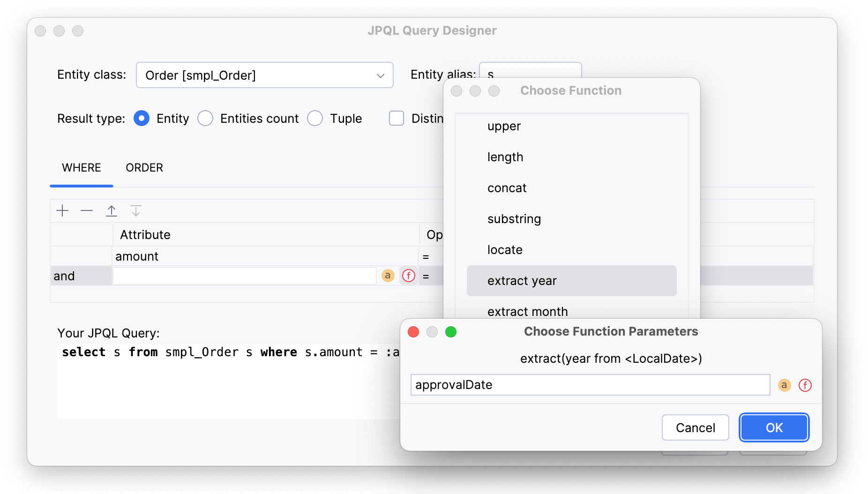Switch to the ORDER tab
Image resolution: width=868 pixels, height=494 pixels.
pyautogui.click(x=144, y=168)
